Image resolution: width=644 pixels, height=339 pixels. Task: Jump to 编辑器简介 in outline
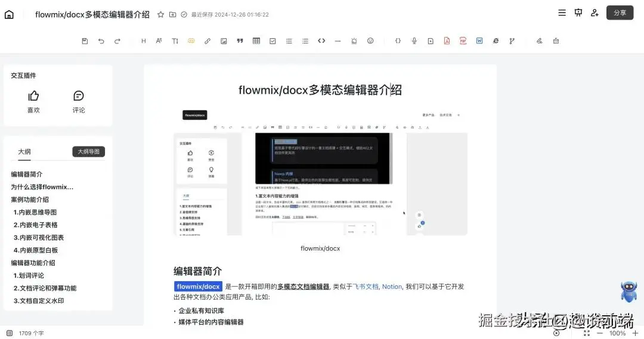27,175
